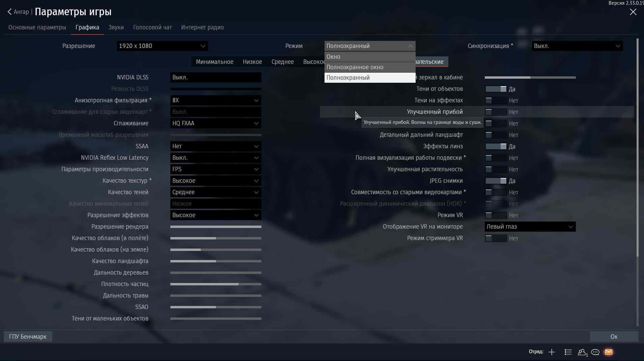Screen dimensions: 644x361
Task: Open the Основные параметры tab
Action: tap(37, 27)
